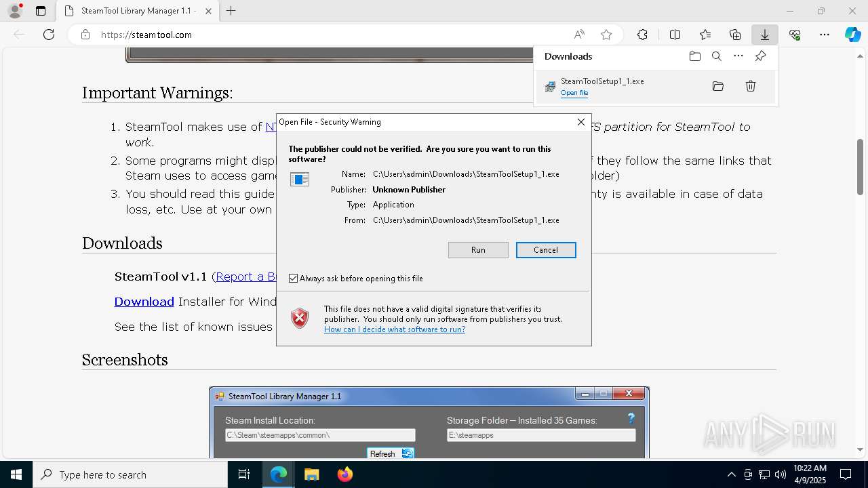Click the SteamToolSetup1_1.exe file name
The height and width of the screenshot is (488, 868).
point(602,81)
